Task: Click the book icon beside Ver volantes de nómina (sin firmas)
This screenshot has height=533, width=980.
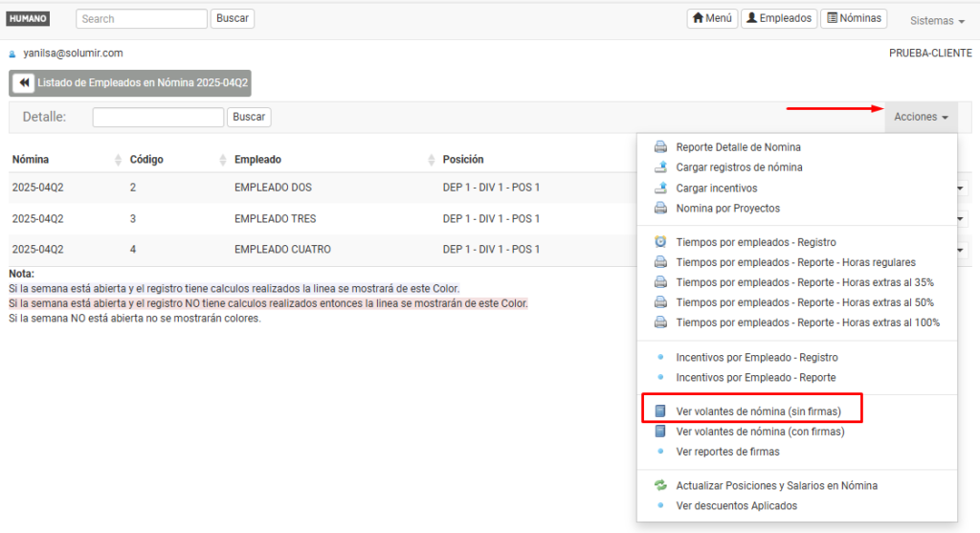Action: 660,411
